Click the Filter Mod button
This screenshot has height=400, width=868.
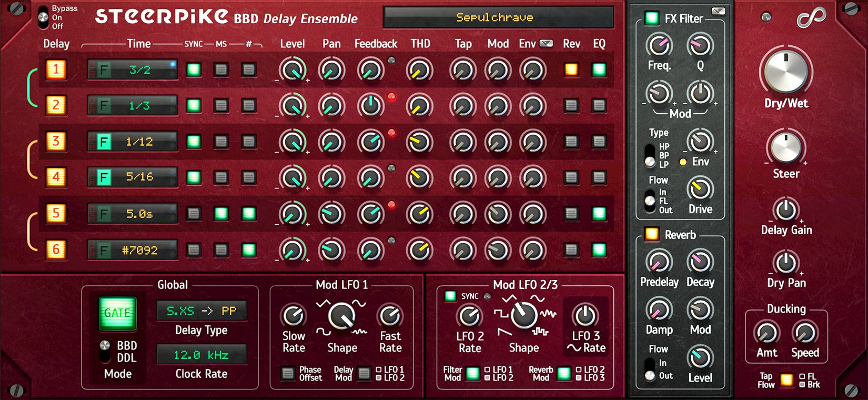(472, 373)
